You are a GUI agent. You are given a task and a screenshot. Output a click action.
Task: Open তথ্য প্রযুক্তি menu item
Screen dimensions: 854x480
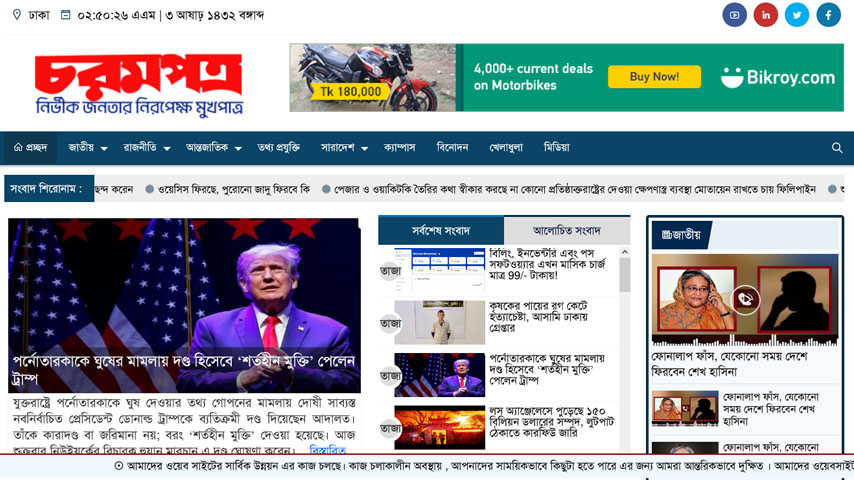[x=278, y=147]
